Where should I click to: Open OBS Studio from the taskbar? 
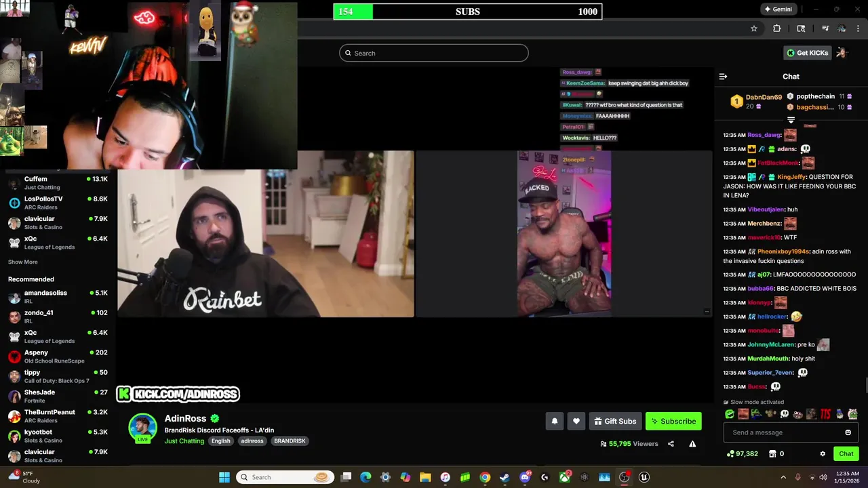(x=624, y=477)
